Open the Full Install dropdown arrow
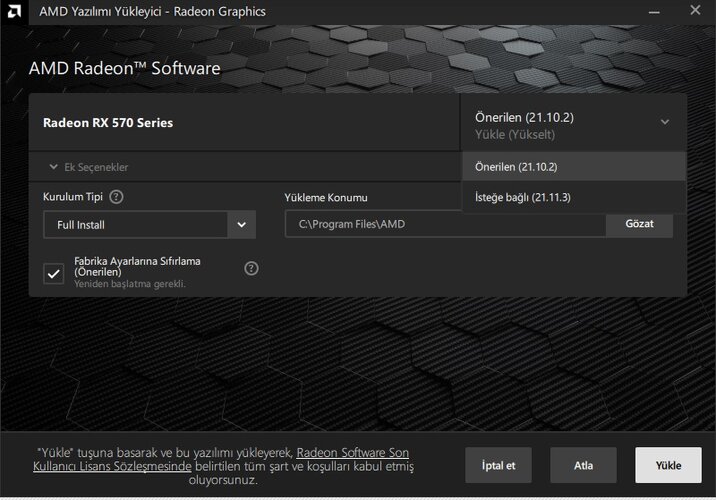 242,224
